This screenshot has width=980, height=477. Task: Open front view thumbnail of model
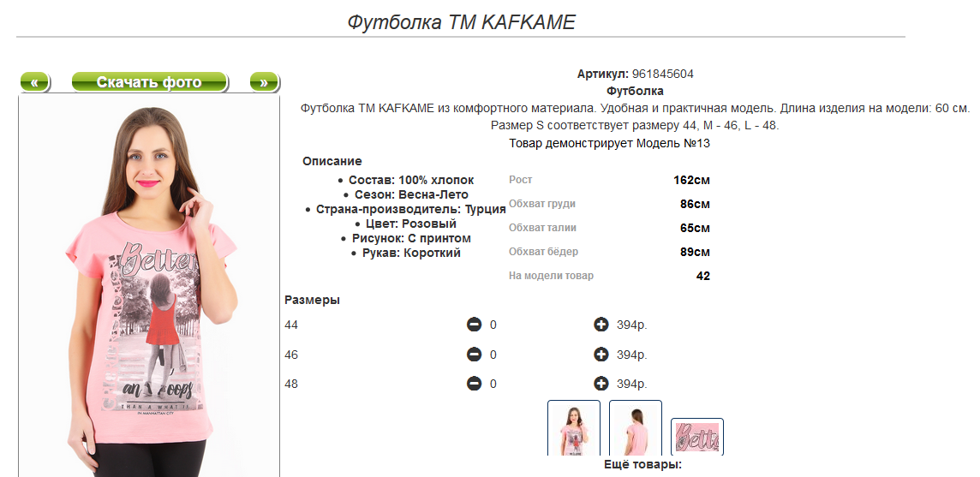pyautogui.click(x=574, y=427)
